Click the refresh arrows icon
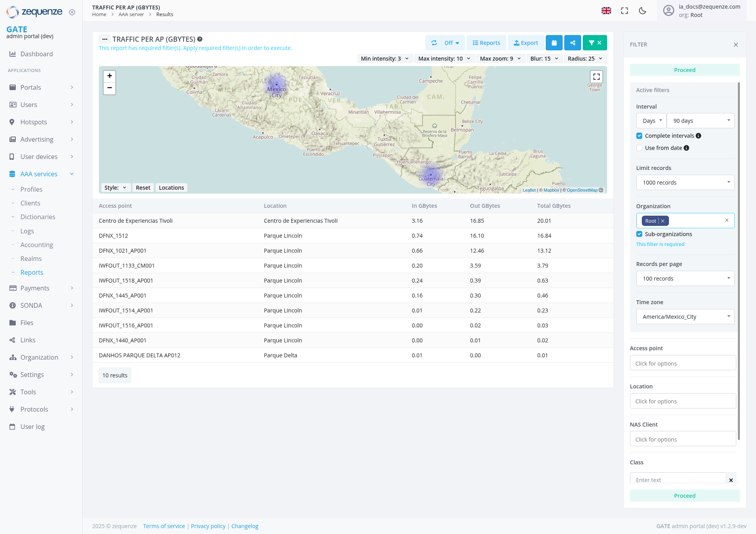 pyautogui.click(x=434, y=42)
